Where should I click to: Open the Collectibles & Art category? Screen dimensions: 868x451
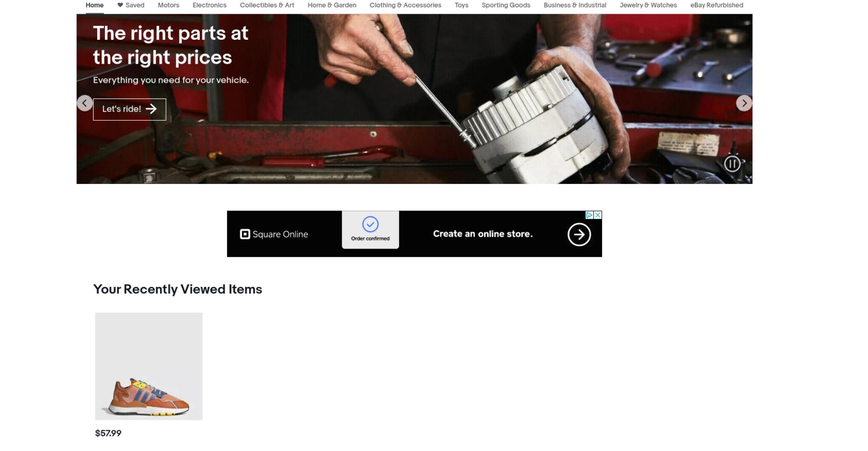pos(267,5)
